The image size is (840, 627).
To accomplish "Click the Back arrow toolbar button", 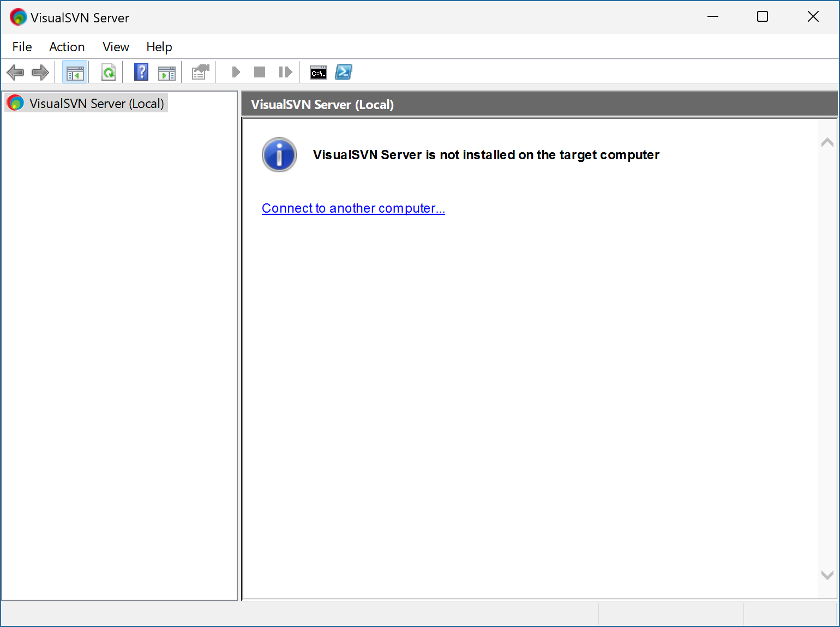I will (x=15, y=72).
